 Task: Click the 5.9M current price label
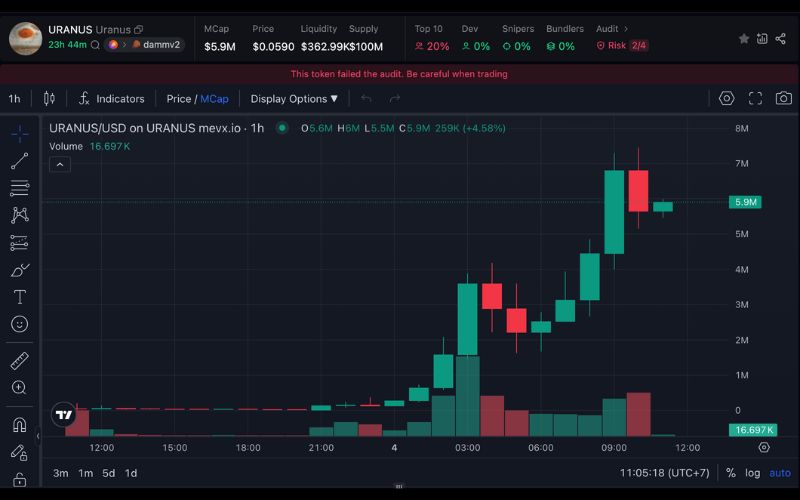[745, 202]
